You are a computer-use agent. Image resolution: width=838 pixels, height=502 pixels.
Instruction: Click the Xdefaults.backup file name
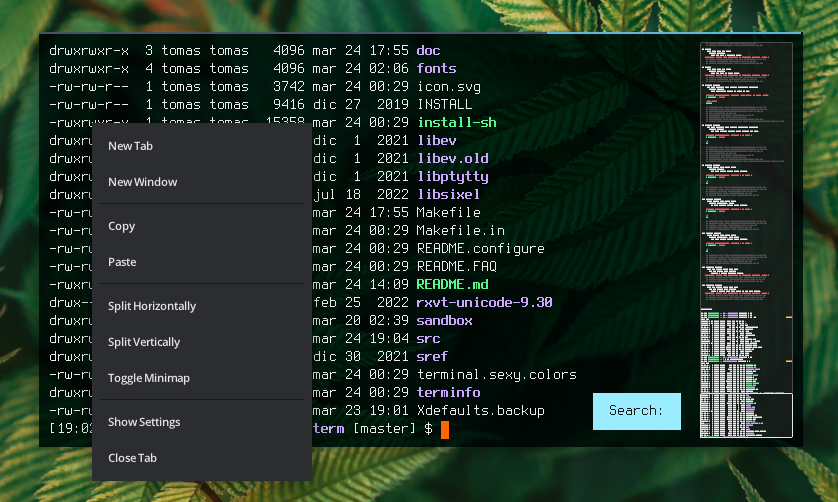pyautogui.click(x=480, y=411)
